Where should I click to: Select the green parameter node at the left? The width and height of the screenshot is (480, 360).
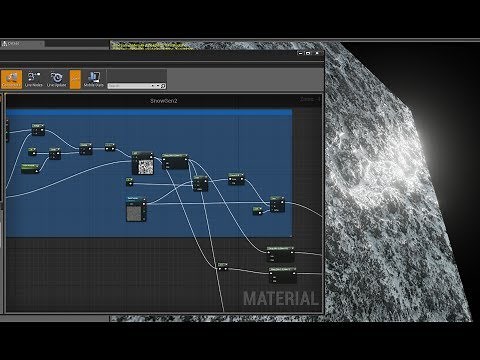tap(30, 168)
